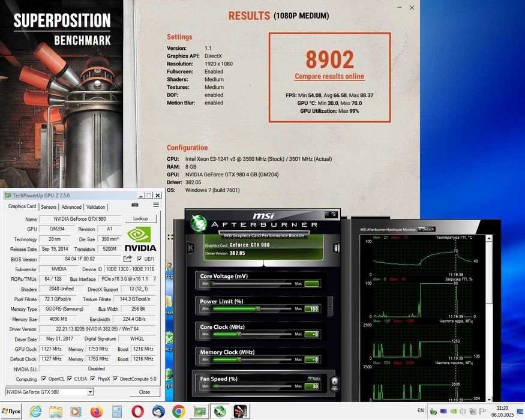Click the Fan Speed 30 value field
525x420 pixels.
click(312, 386)
